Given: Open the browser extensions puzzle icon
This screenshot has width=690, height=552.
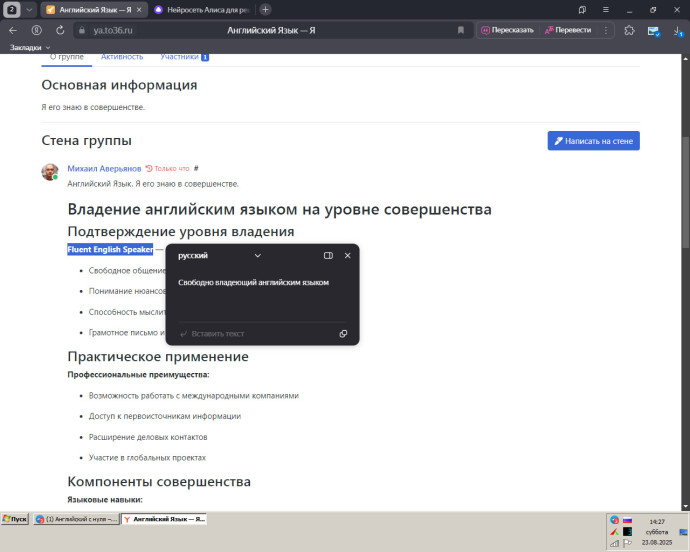Looking at the screenshot, I should (x=629, y=30).
